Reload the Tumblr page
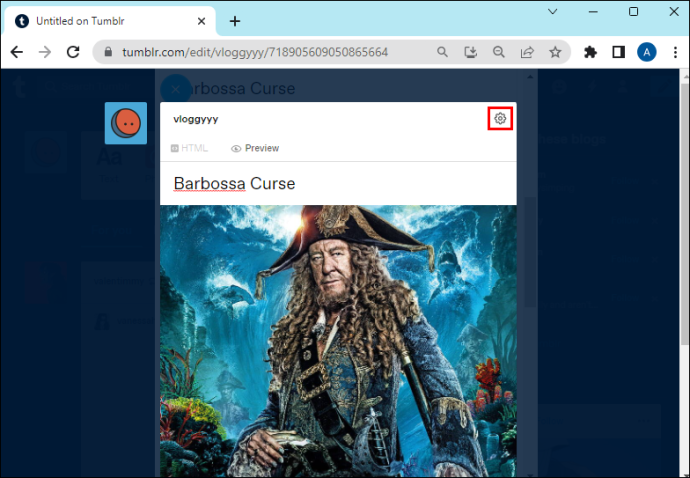Image resolution: width=690 pixels, height=478 pixels. [73, 52]
